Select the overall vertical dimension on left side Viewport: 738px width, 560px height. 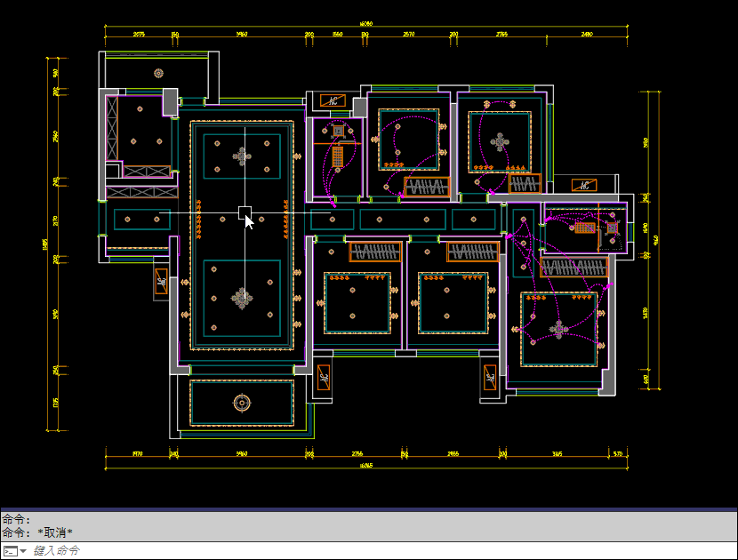coord(46,244)
